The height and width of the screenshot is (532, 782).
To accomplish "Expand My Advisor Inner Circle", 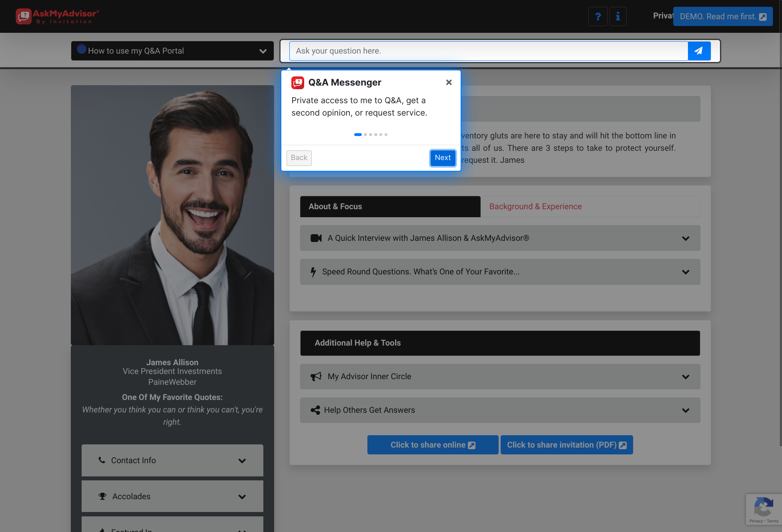I will [x=500, y=376].
